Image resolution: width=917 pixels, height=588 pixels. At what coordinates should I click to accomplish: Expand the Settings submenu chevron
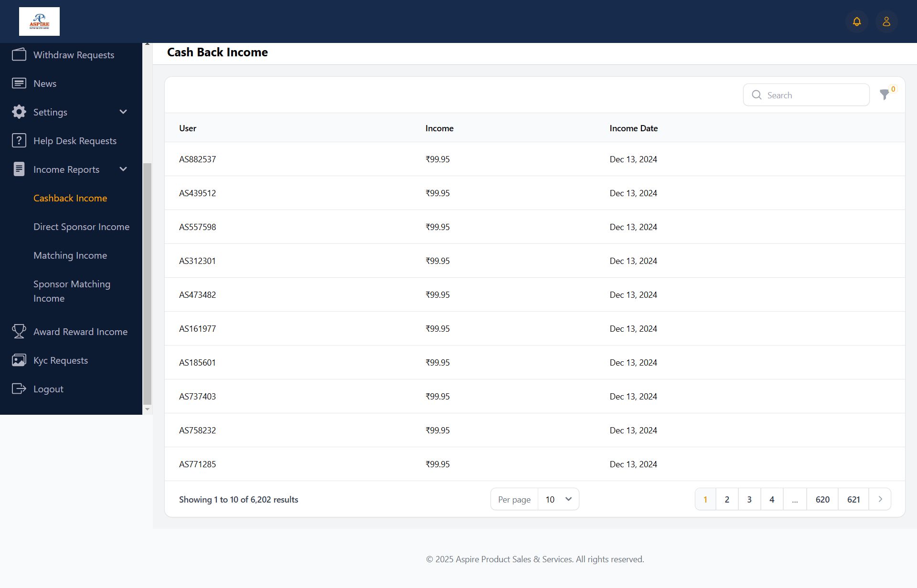(x=123, y=112)
